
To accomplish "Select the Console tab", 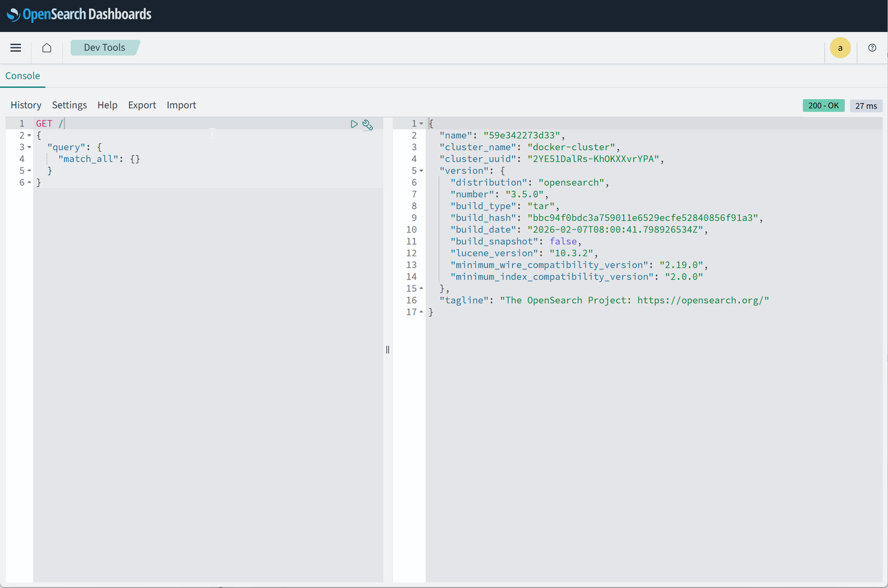I will coord(23,76).
